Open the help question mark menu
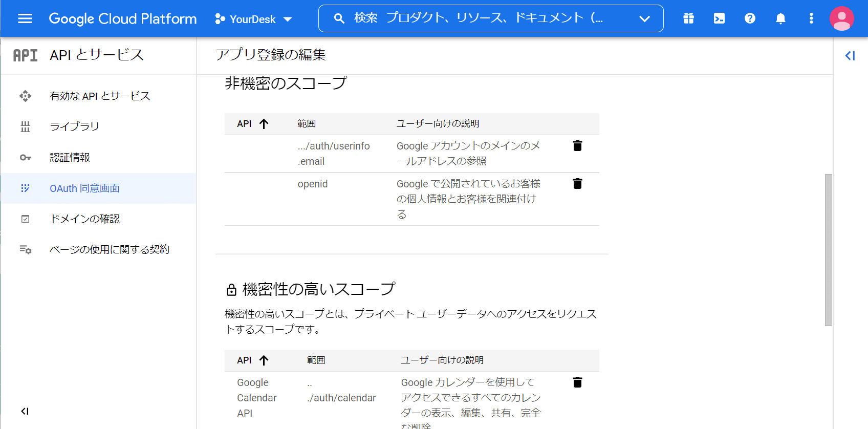 (x=750, y=19)
